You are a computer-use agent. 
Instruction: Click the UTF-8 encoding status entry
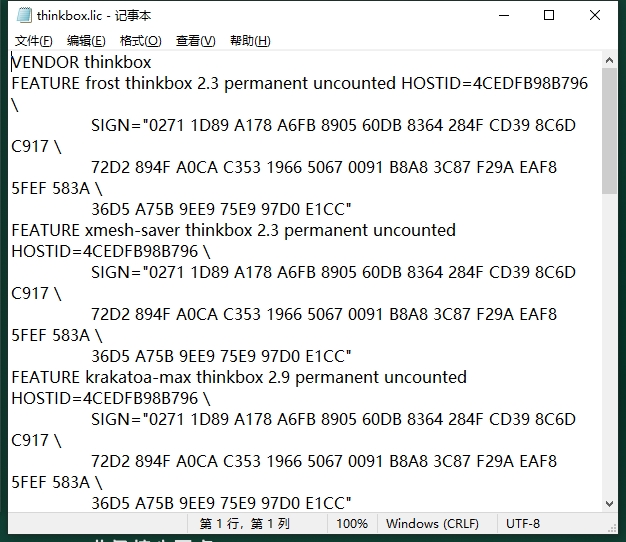(523, 523)
